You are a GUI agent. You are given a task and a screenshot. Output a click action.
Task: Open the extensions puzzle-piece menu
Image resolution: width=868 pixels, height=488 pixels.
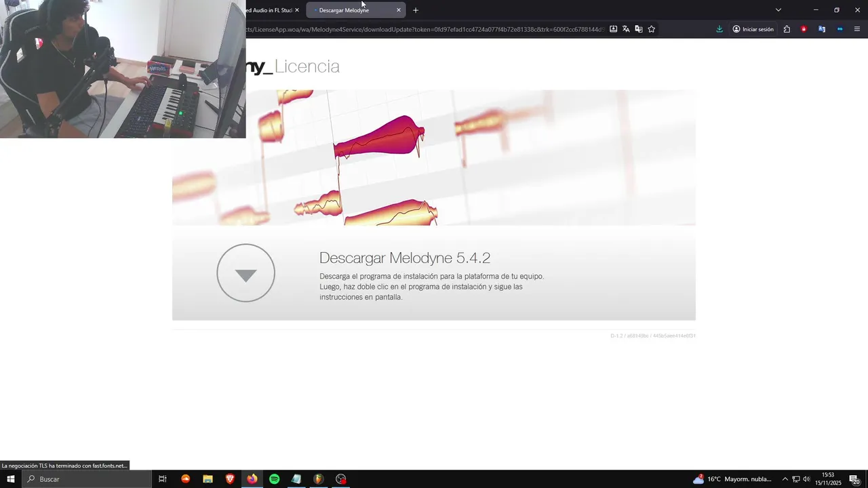(x=787, y=29)
